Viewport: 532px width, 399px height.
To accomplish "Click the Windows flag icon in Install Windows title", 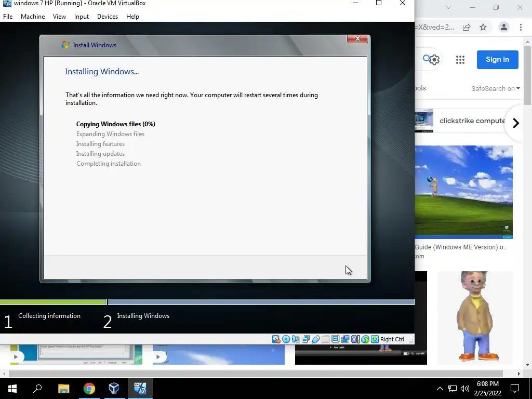I will (65, 45).
